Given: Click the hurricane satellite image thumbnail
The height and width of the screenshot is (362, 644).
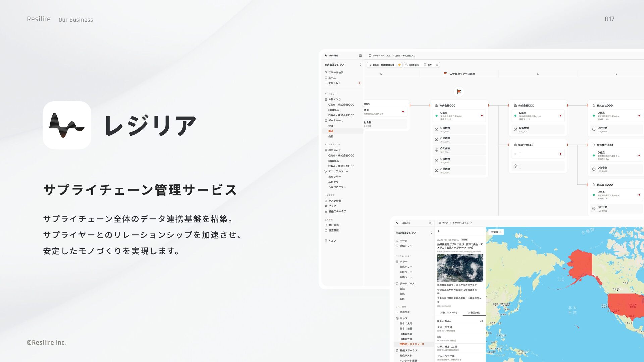Looking at the screenshot, I should (460, 268).
